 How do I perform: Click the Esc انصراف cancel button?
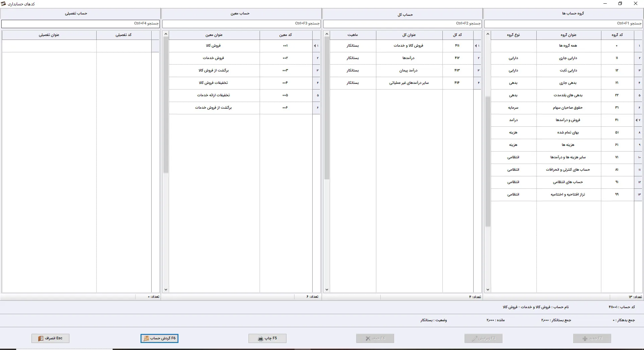(51, 338)
